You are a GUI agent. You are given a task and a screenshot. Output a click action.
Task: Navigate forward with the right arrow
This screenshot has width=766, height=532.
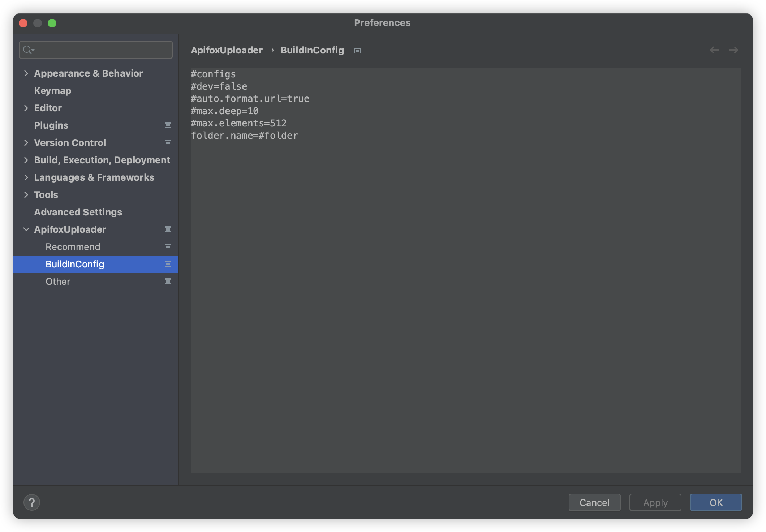[x=733, y=50]
